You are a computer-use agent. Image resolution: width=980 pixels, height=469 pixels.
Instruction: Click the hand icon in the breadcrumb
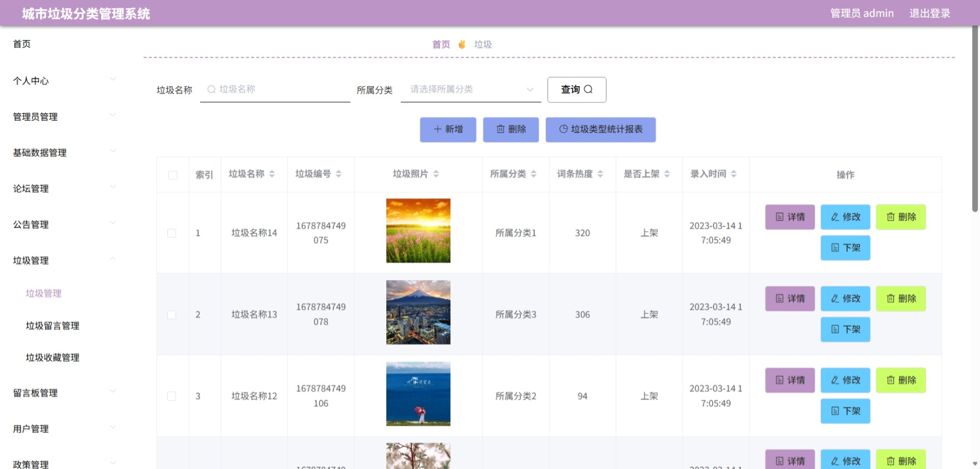(462, 44)
